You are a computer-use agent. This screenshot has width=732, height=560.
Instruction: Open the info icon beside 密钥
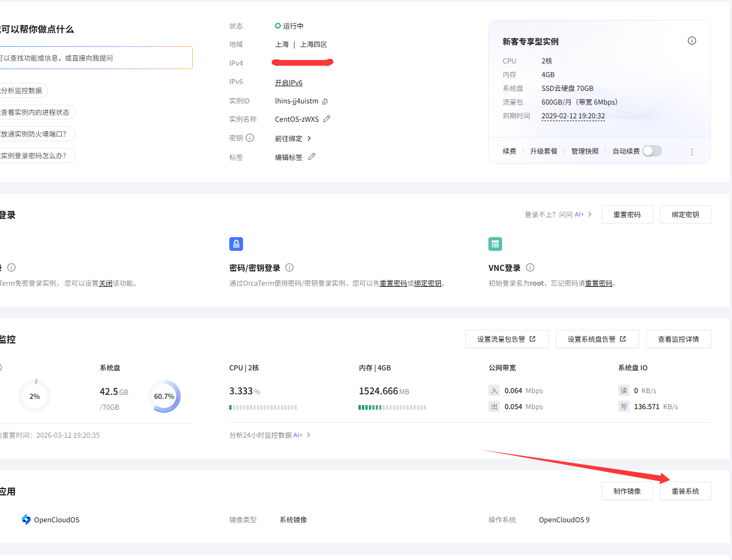(x=249, y=138)
